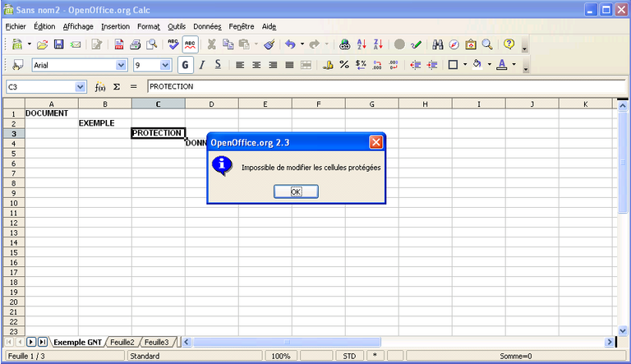The height and width of the screenshot is (364, 631).
Task: Open the Gallery icon
Action: 471,44
